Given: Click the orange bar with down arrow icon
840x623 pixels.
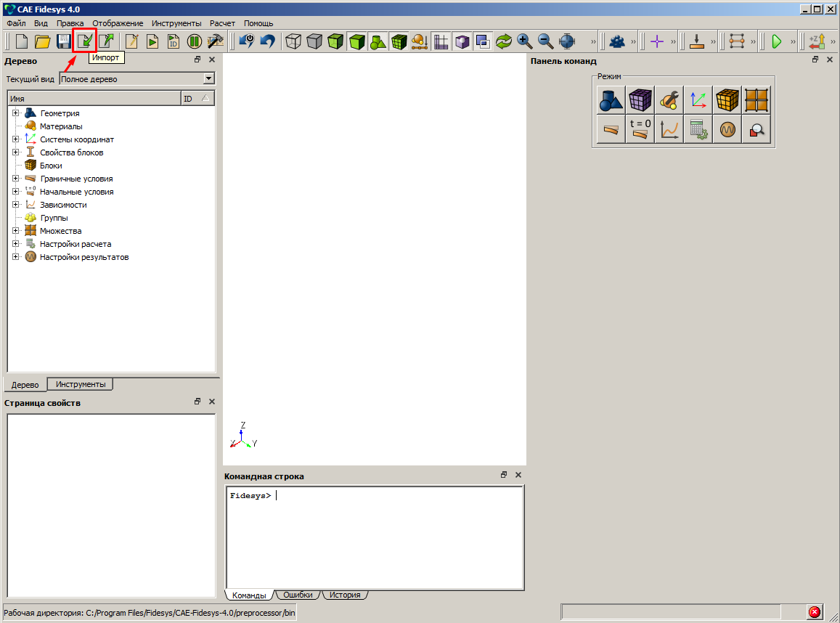Looking at the screenshot, I should (697, 41).
